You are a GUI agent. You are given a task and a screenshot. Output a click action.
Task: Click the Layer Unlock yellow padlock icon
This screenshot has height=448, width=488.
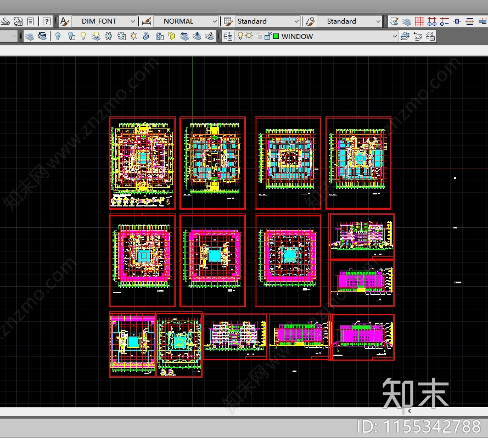click(171, 36)
